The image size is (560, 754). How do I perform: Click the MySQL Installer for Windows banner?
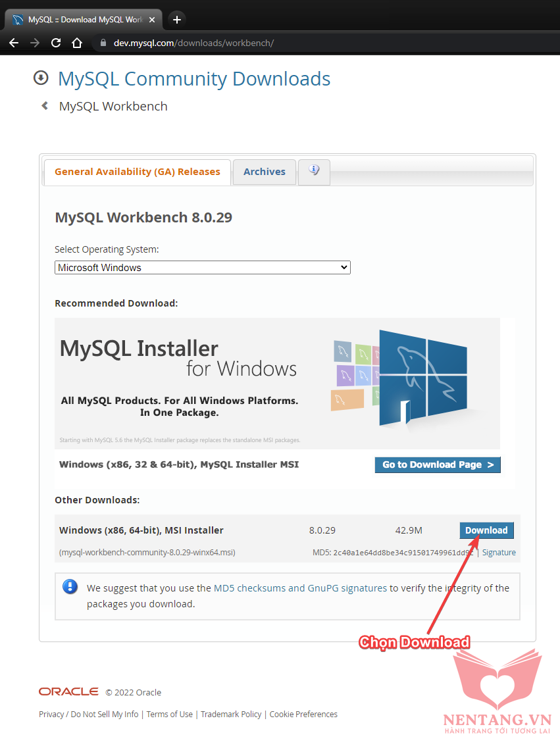coord(277,383)
